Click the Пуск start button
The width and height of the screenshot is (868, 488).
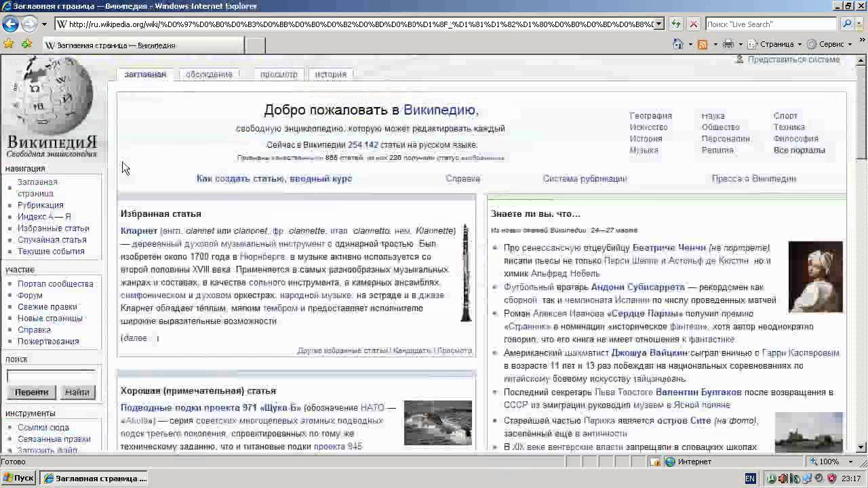click(18, 479)
